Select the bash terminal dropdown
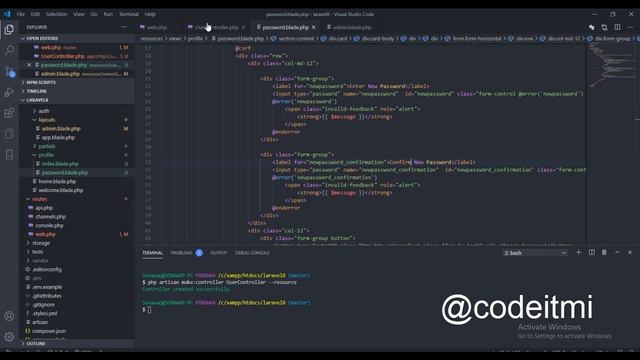The width and height of the screenshot is (640, 360). [535, 253]
